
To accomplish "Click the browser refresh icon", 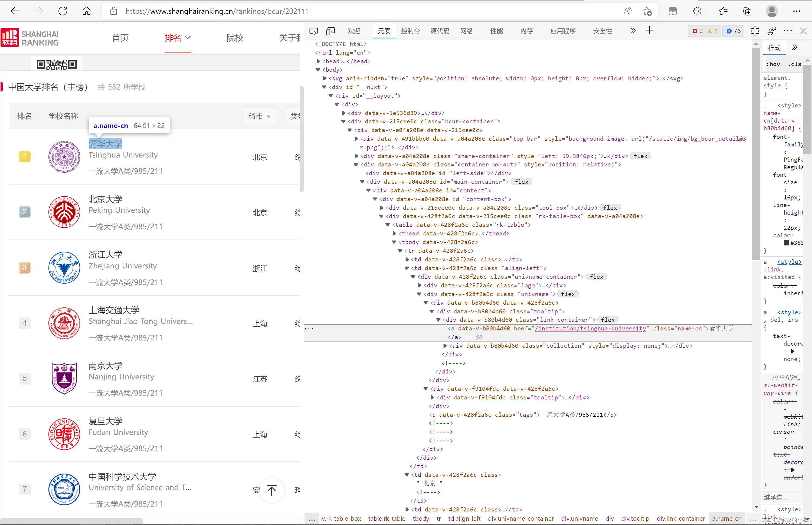I will click(x=63, y=11).
